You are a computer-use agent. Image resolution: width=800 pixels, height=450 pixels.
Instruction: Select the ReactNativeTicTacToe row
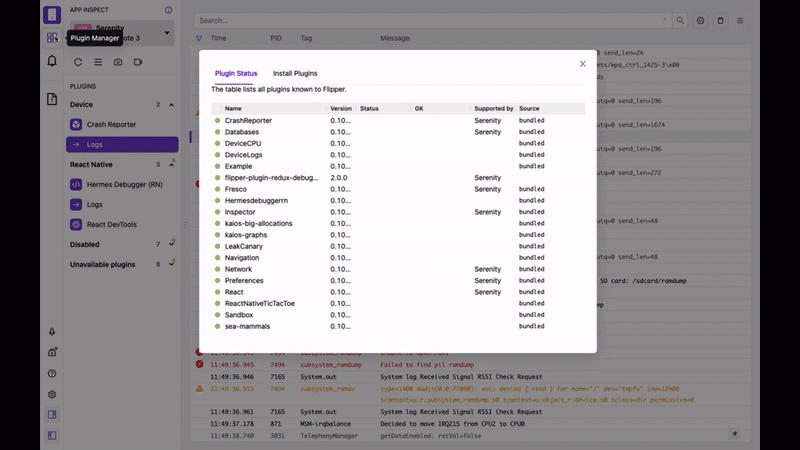pyautogui.click(x=398, y=304)
